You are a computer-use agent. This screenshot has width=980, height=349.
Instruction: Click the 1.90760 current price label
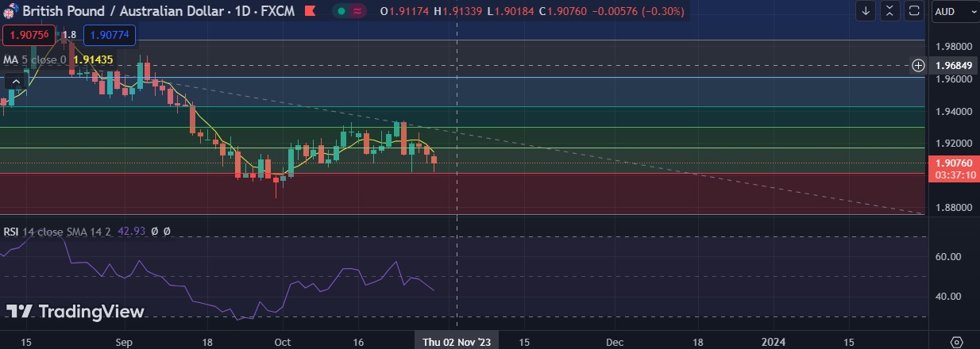[x=953, y=163]
